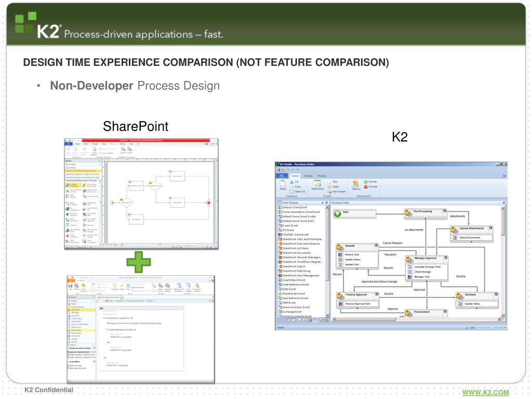Open the Event Wizards panel dropdown arrow

[327, 203]
